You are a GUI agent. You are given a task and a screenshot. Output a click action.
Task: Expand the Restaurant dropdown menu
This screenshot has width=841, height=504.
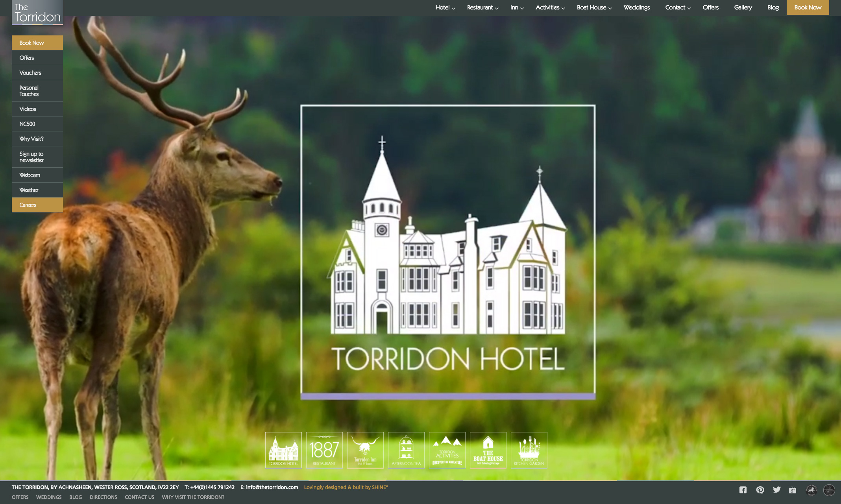[482, 7]
